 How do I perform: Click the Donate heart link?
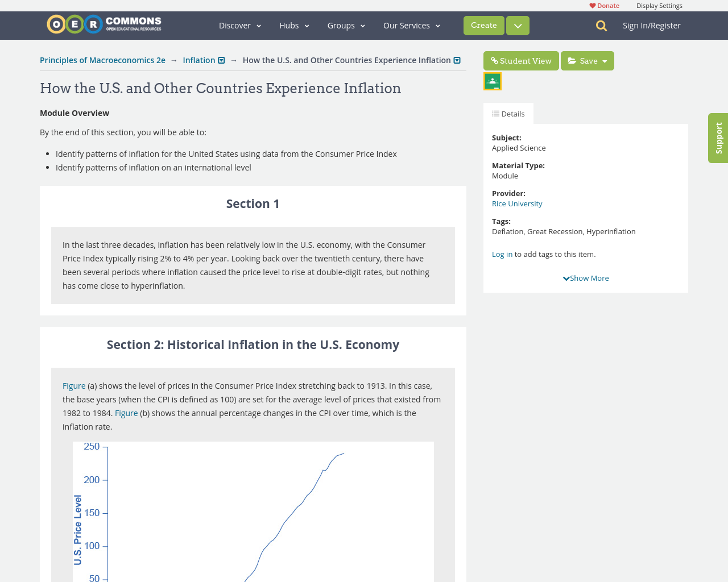pyautogui.click(x=604, y=6)
